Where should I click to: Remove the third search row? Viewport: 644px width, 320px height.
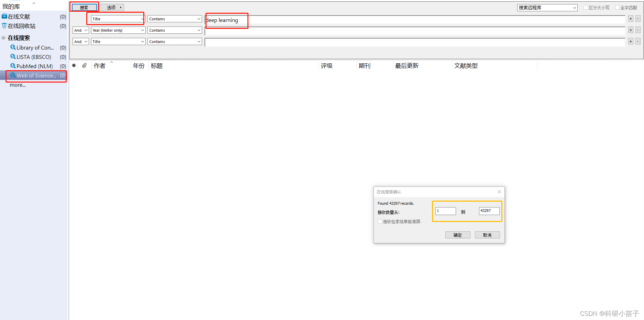pyautogui.click(x=638, y=41)
